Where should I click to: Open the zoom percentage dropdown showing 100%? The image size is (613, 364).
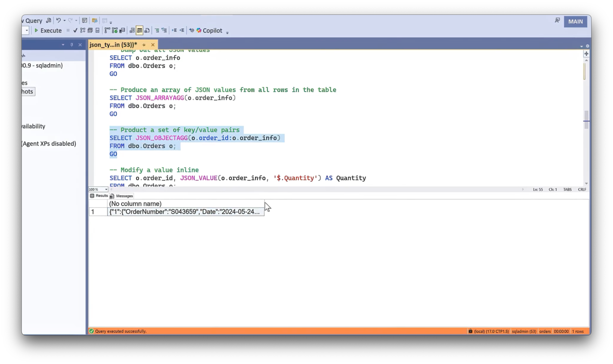(105, 189)
